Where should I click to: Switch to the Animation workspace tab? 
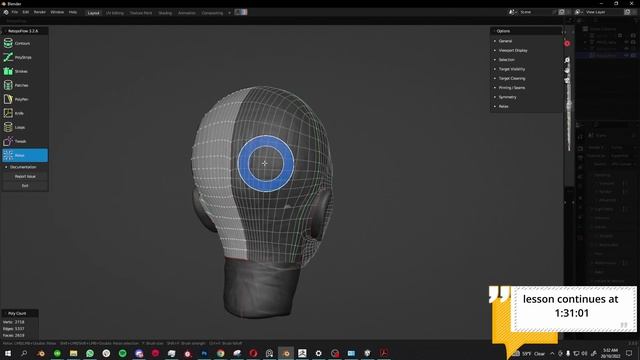click(x=187, y=13)
